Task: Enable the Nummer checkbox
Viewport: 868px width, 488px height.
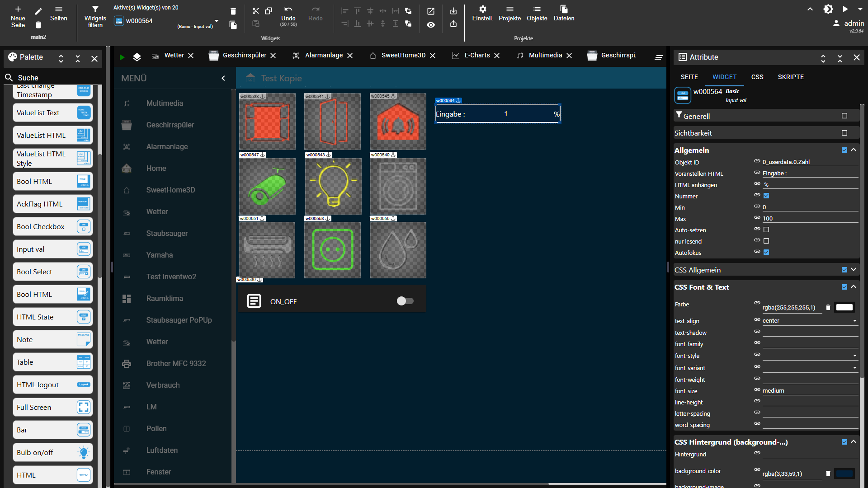Action: click(766, 196)
